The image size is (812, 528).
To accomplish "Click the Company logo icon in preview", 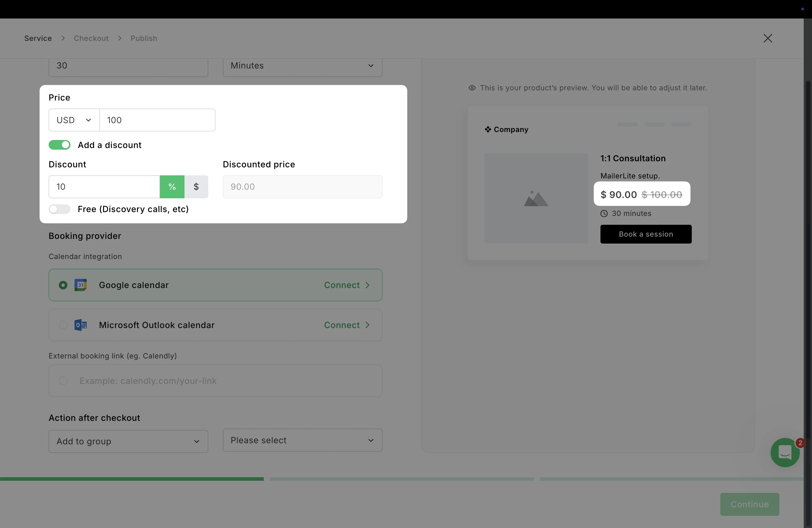I will pos(488,129).
